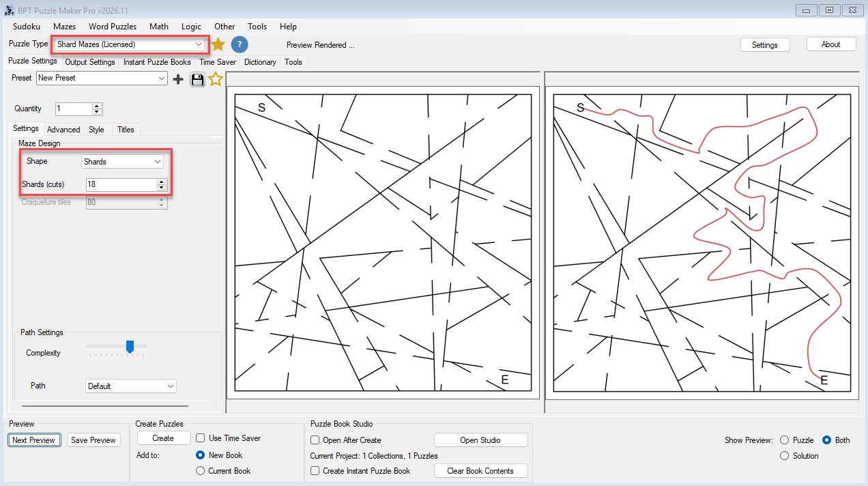Click the Open Studio button
The width and height of the screenshot is (868, 486).
click(480, 440)
